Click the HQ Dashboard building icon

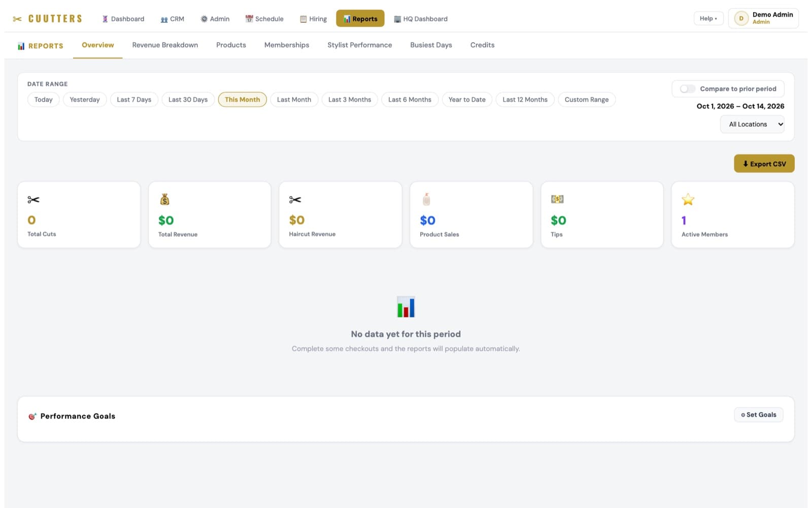pyautogui.click(x=397, y=19)
